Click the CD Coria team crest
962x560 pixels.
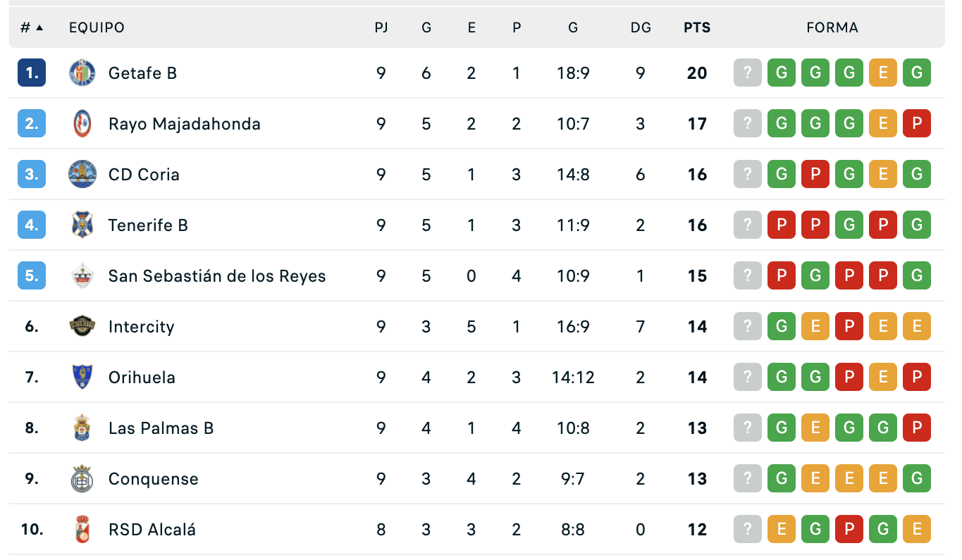[x=82, y=175]
